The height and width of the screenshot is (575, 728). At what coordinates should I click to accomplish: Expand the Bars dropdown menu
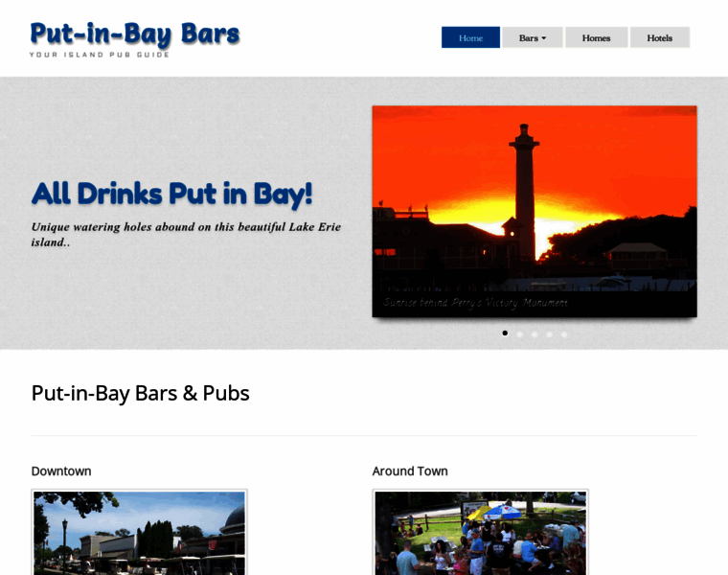pyautogui.click(x=532, y=37)
